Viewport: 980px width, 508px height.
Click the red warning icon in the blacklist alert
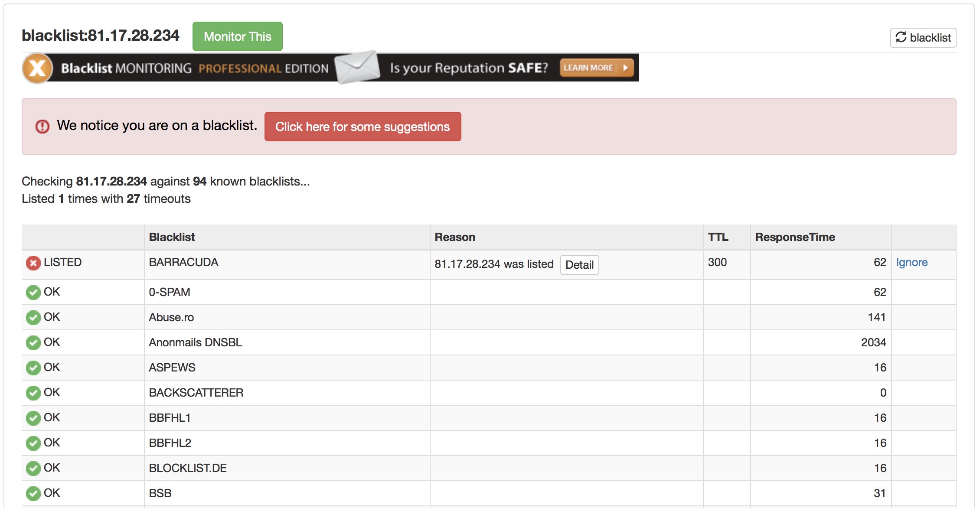click(42, 127)
